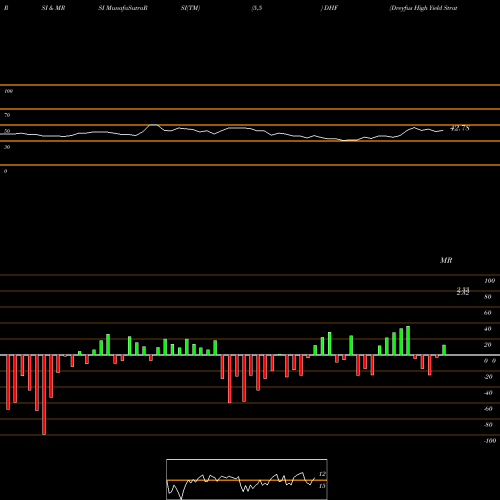Click the RSI value label 42.78
The width and height of the screenshot is (500, 500).
(x=460, y=128)
